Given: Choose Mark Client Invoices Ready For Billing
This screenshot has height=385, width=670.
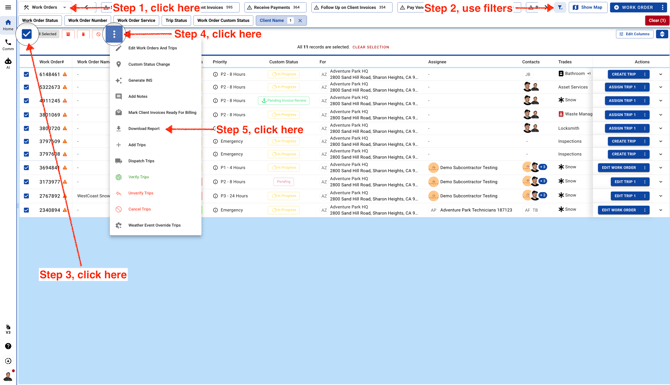Looking at the screenshot, I should [156, 113].
